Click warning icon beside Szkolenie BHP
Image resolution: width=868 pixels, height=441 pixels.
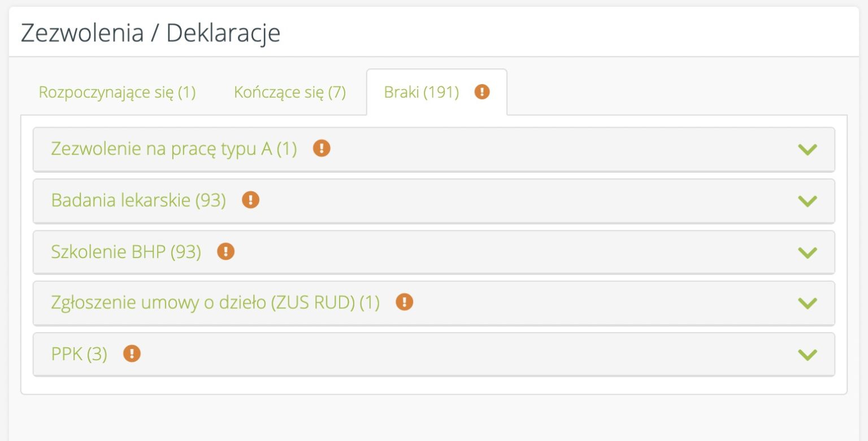[x=225, y=251]
